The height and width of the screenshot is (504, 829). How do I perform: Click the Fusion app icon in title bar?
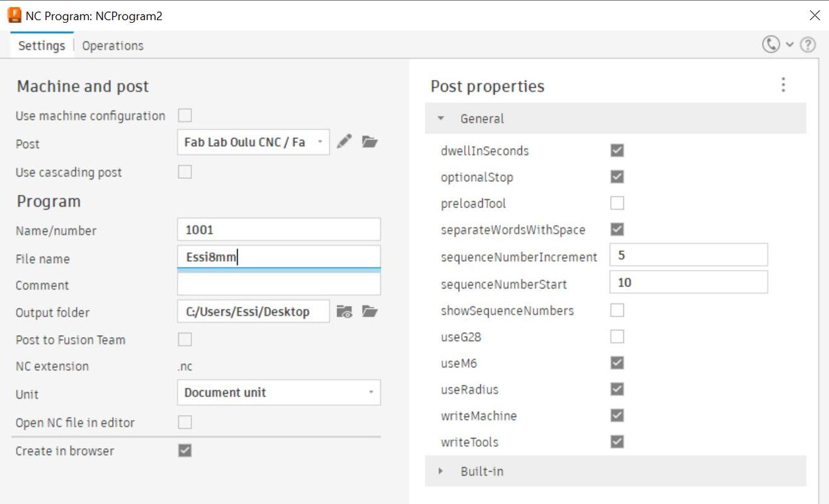point(14,15)
